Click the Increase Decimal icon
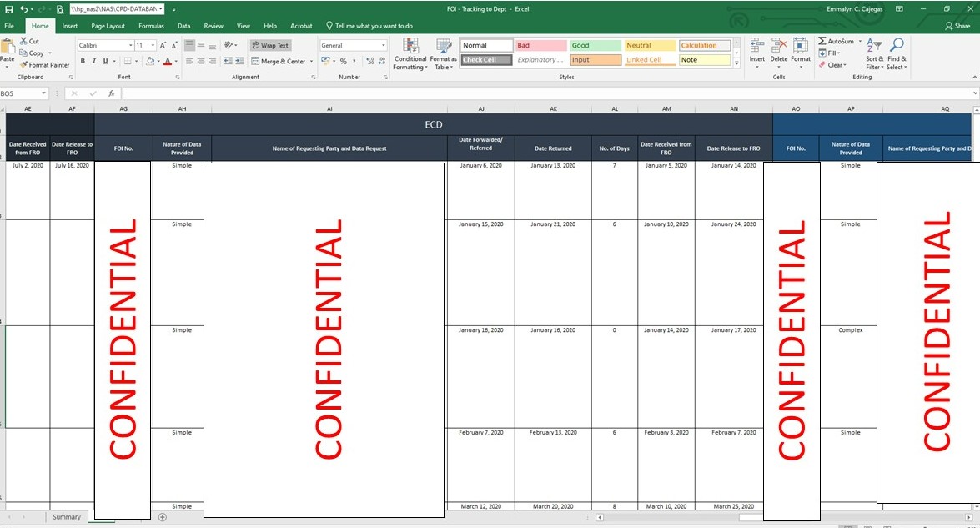The image size is (980, 528). click(x=370, y=61)
